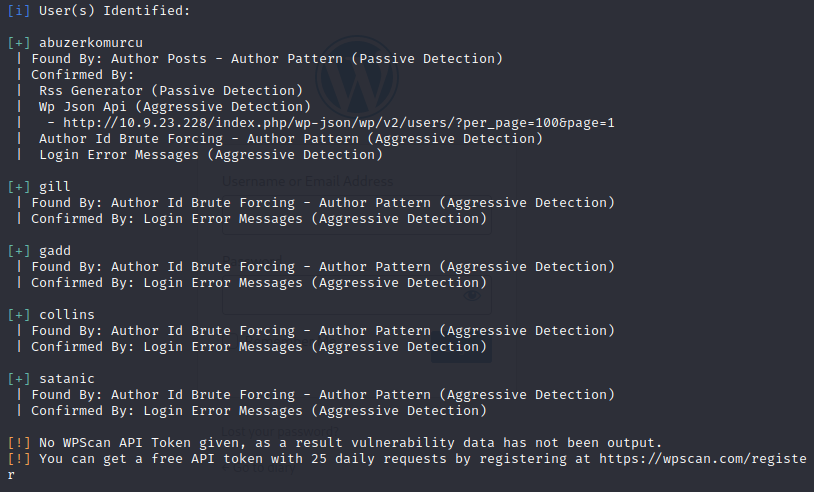This screenshot has height=492, width=814.
Task: Click the [+] marker beside satanic
Action: tap(19, 379)
